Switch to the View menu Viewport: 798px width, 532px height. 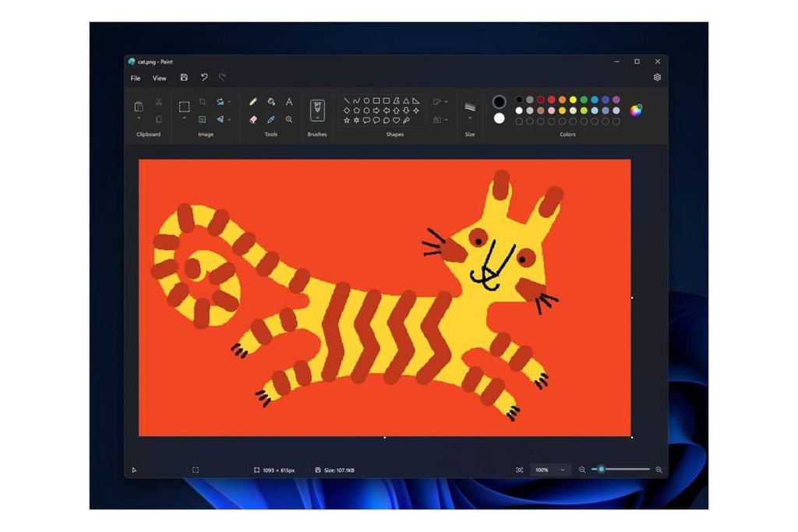[160, 78]
